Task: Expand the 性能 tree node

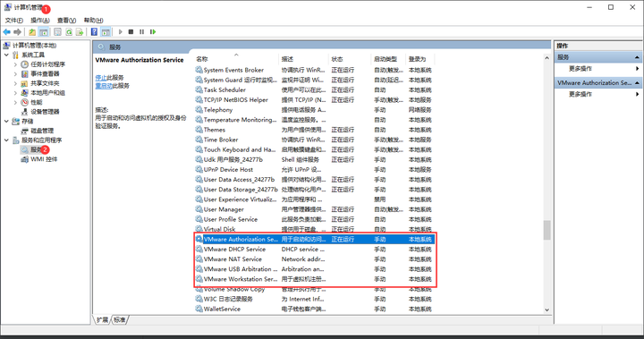Action: click(x=15, y=102)
